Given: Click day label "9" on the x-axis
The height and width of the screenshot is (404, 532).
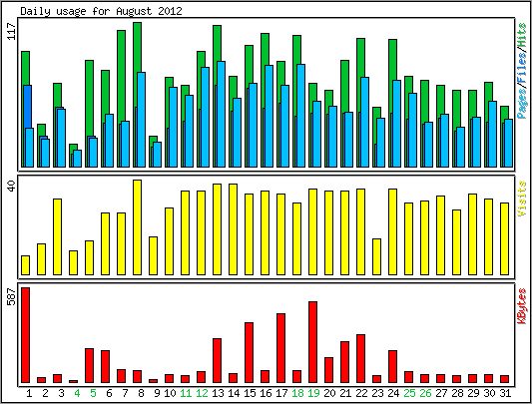Looking at the screenshot, I should pos(157,393).
